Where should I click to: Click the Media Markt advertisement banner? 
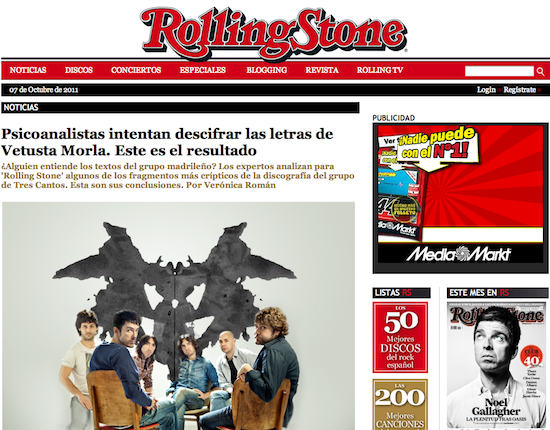(460, 198)
